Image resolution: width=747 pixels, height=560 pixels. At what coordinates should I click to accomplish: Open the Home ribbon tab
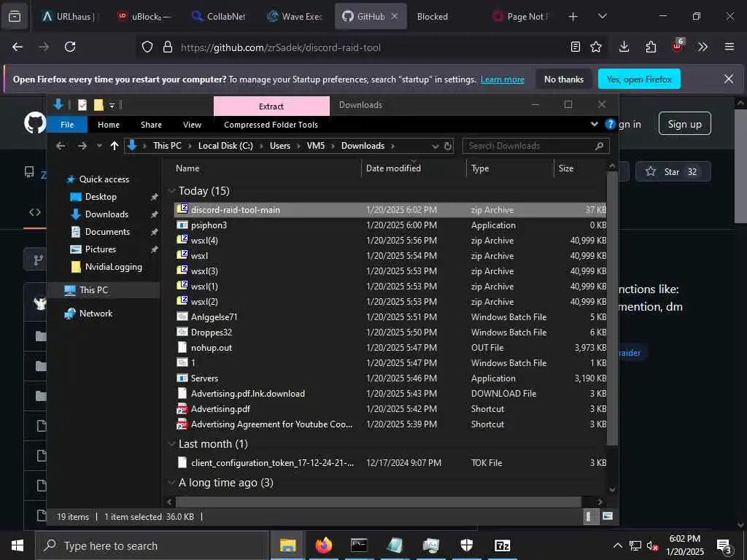109,125
